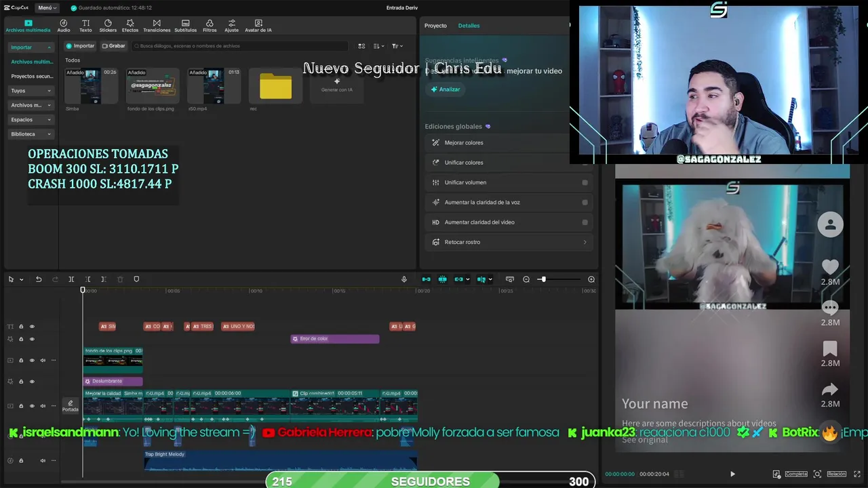Click the preview zoom focus icon
Image resolution: width=868 pixels, height=488 pixels.
pyautogui.click(x=817, y=474)
